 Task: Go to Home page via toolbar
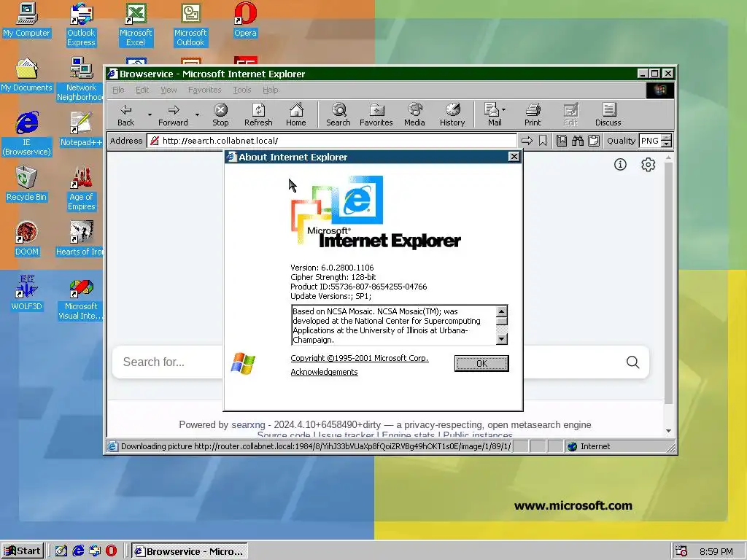296,114
